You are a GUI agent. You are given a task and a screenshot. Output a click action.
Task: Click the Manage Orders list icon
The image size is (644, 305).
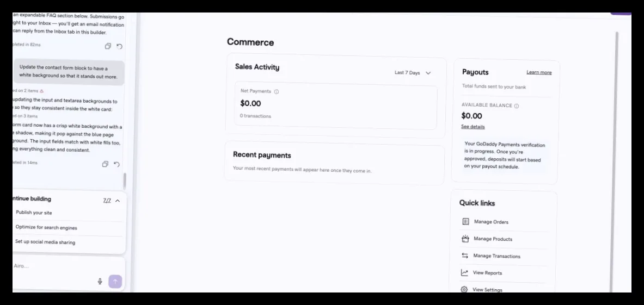[465, 221]
